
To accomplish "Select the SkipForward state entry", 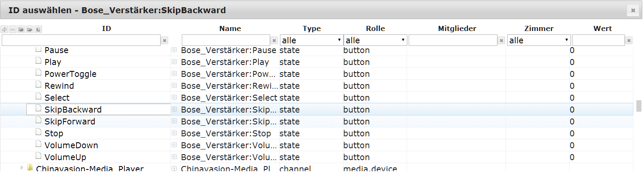I will point(70,121).
